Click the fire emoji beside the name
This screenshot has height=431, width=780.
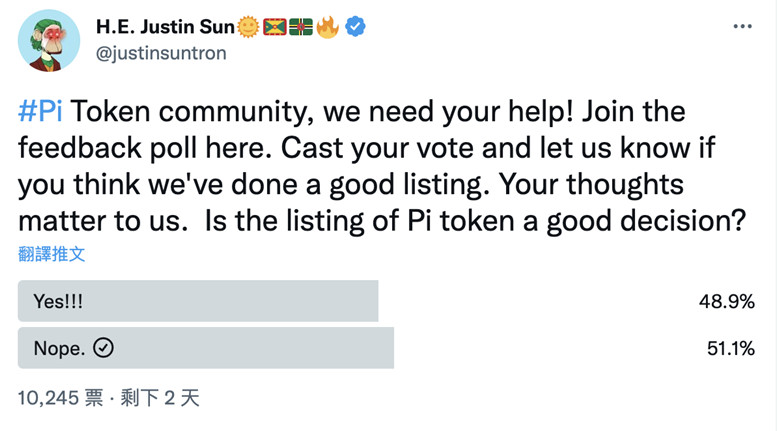click(x=327, y=27)
